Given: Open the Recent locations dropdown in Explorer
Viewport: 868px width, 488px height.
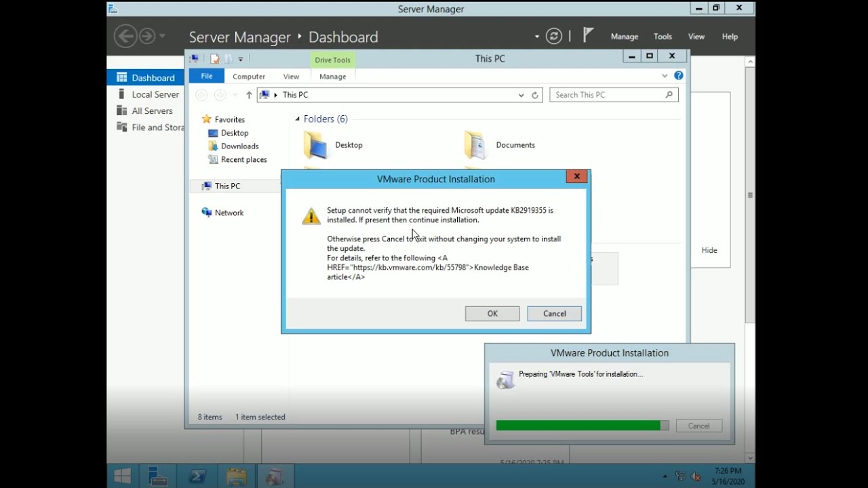Looking at the screenshot, I should tap(235, 95).
